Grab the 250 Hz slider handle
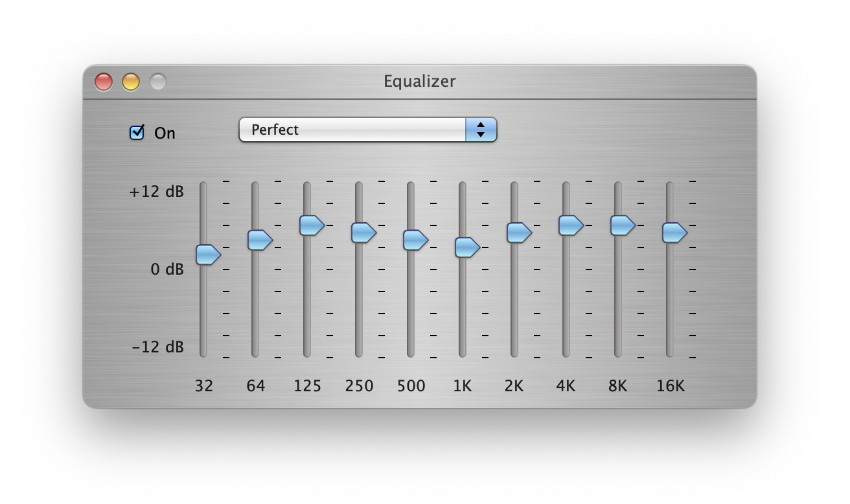This screenshot has height=504, width=850. [363, 233]
